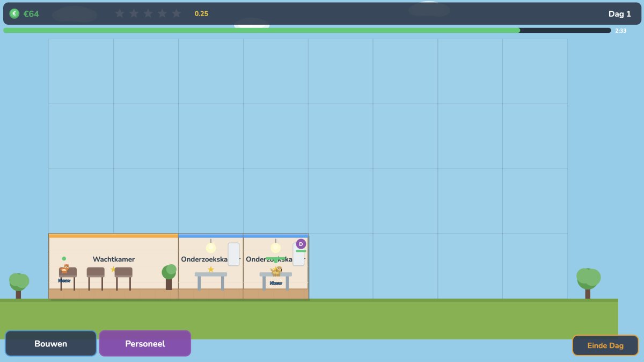Click the ceiling lamp in first Onderzoekskamer
Image resolution: width=644 pixels, height=362 pixels.
tap(211, 247)
